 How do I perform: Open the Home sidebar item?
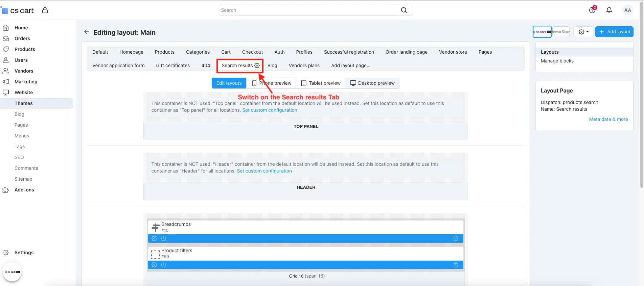coord(21,28)
